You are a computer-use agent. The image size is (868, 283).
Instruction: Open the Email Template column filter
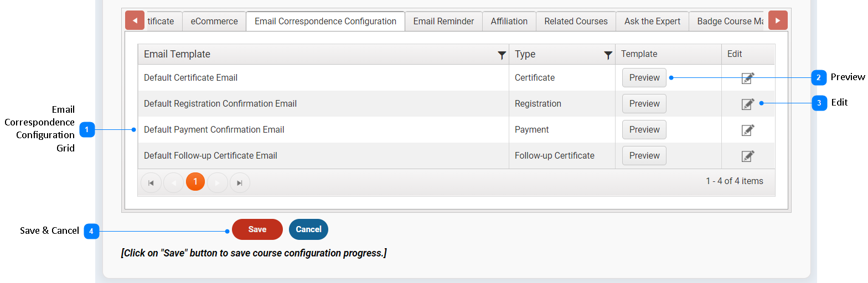502,55
